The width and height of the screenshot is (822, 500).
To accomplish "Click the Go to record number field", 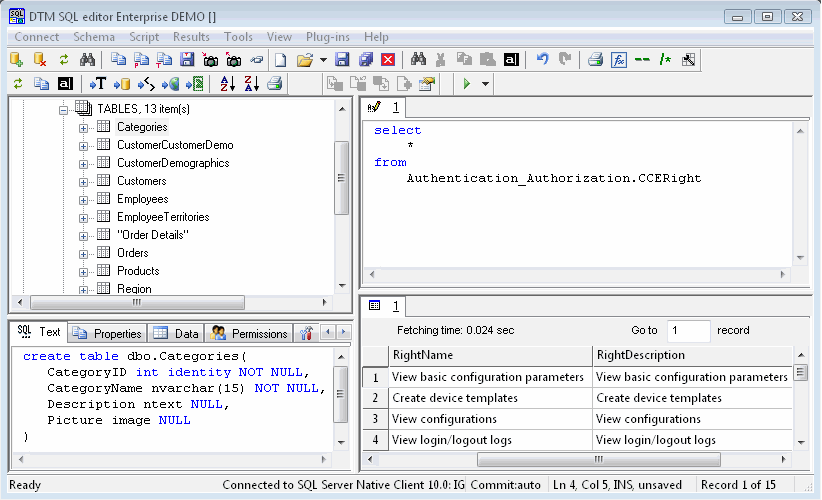I will point(688,330).
